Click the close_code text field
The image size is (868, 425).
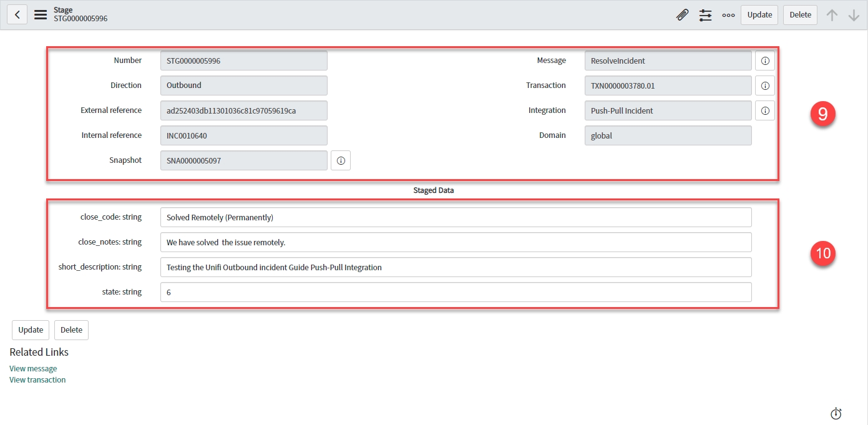pos(456,217)
